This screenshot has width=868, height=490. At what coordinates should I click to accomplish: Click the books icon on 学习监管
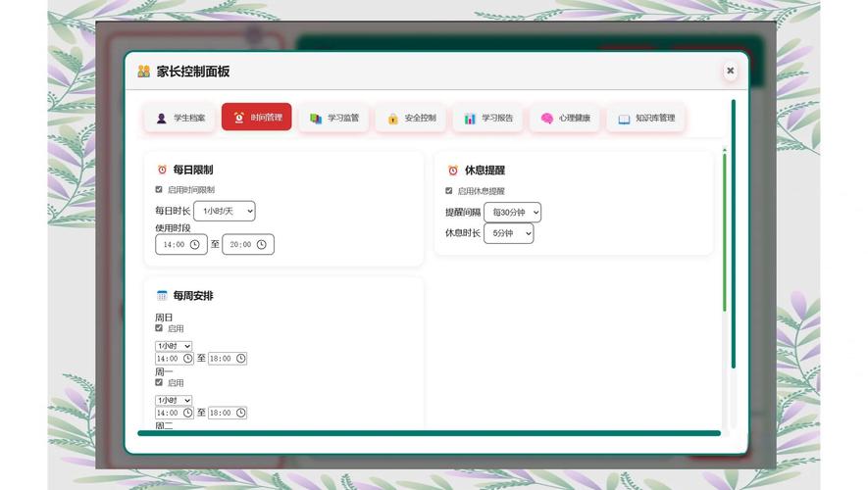pos(316,119)
